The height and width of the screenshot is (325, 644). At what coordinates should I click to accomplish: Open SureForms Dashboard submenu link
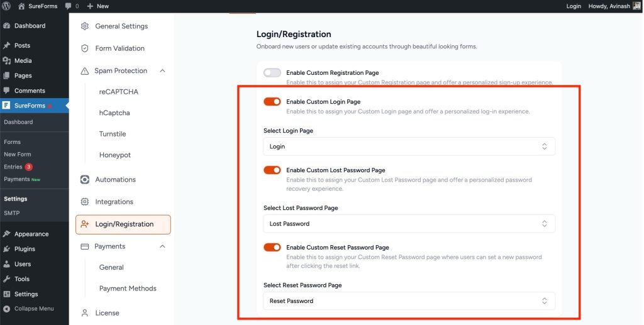18,122
